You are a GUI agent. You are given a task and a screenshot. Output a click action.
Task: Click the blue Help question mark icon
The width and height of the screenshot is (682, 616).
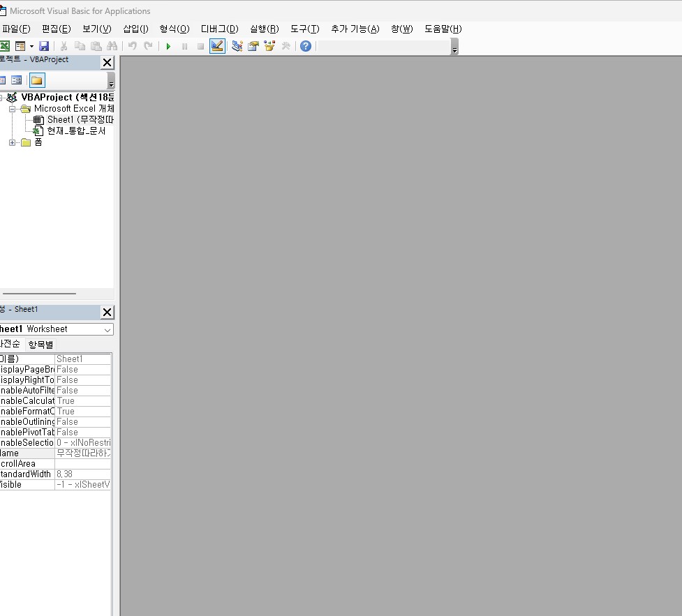point(305,46)
